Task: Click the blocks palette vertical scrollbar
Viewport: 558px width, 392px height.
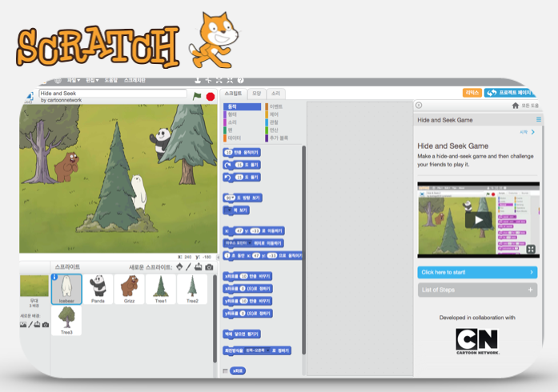Action: tap(303, 250)
